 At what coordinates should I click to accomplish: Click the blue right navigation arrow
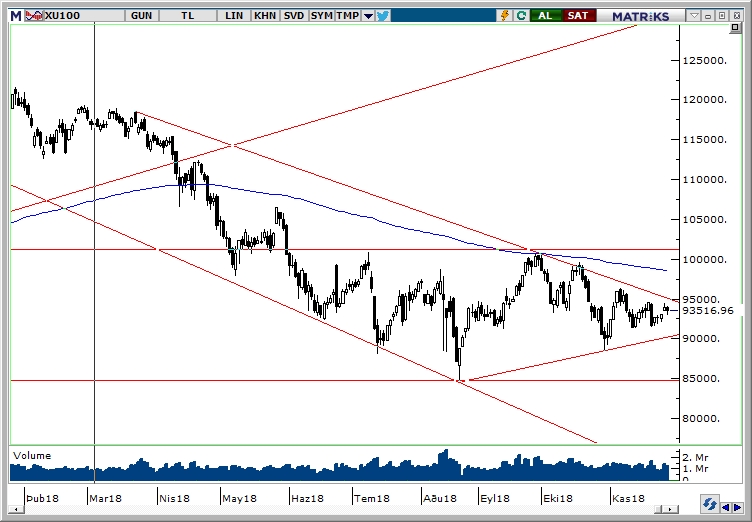(x=737, y=507)
